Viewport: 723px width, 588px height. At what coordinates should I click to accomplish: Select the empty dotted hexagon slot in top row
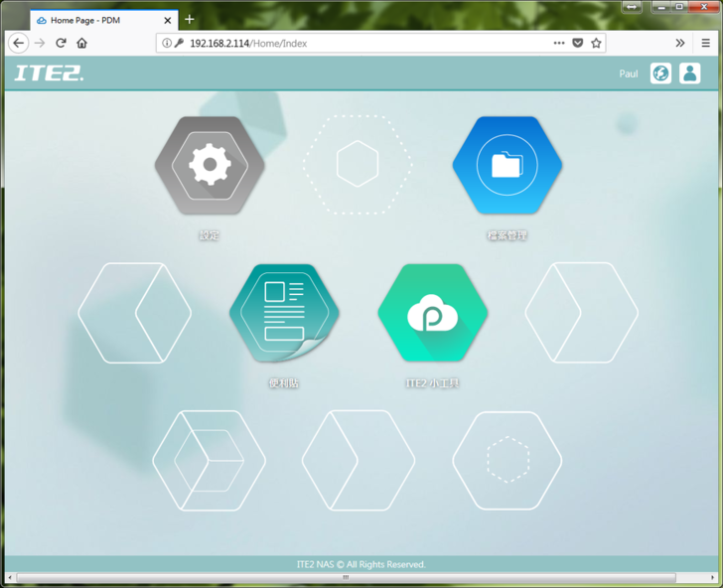[x=358, y=165]
